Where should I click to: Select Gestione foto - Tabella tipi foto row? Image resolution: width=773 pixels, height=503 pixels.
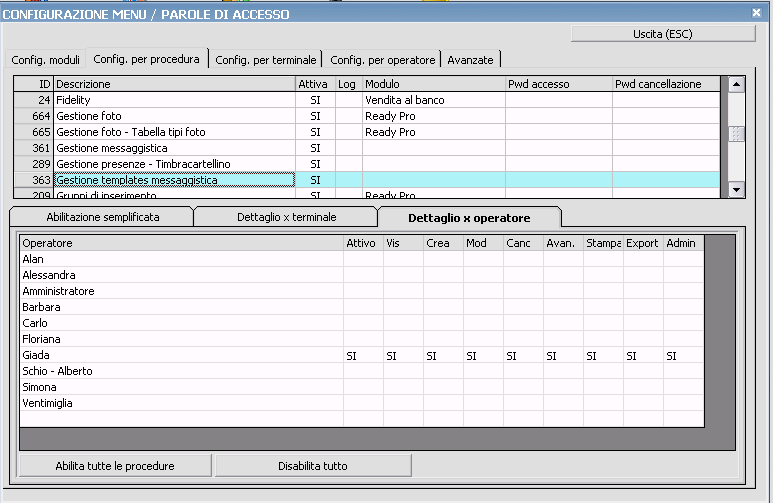(366, 132)
